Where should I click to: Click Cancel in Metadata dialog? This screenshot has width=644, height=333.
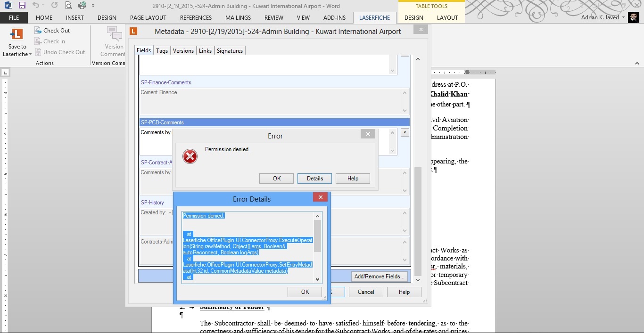(366, 292)
